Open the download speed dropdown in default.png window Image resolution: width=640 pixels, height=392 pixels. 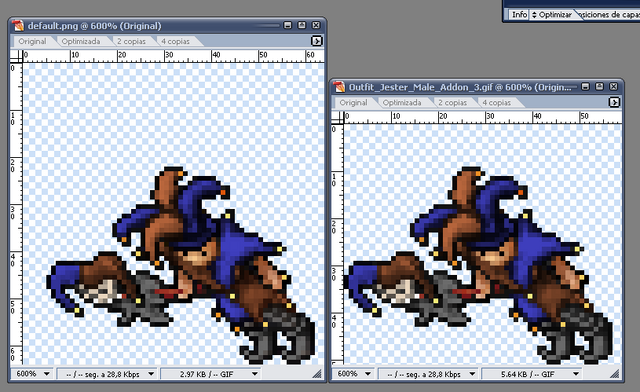(x=107, y=374)
